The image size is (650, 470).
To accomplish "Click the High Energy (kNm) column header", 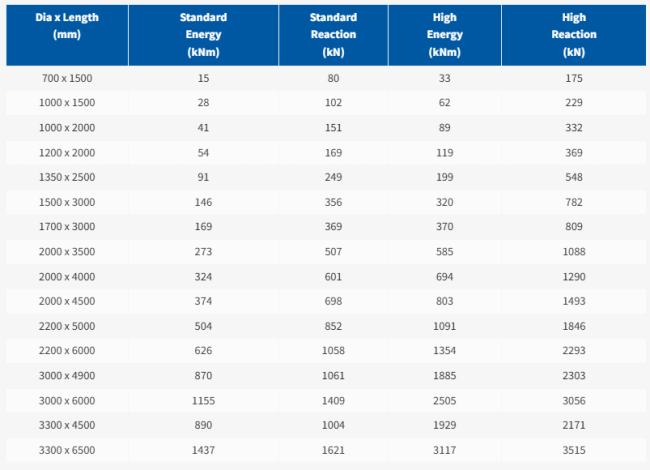I will [444, 35].
